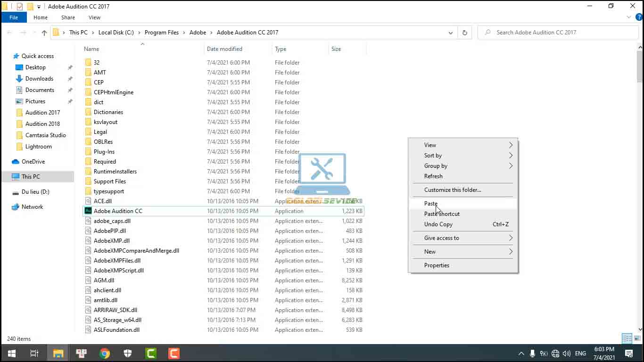The width and height of the screenshot is (644, 362).
Task: Choose Properties in the context menu
Action: coord(437,265)
